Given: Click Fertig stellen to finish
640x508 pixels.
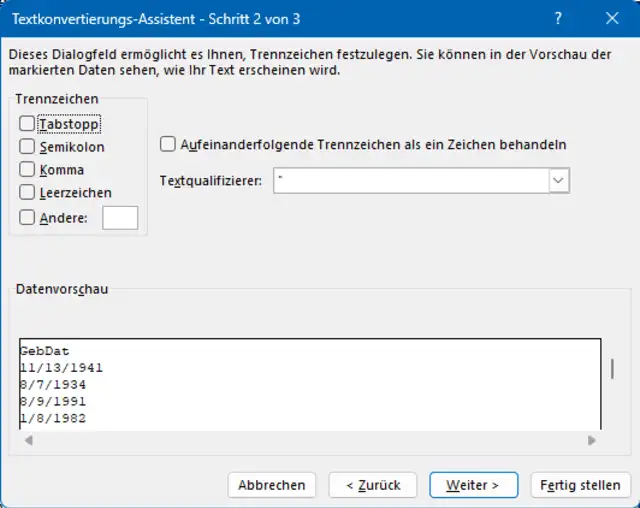Looking at the screenshot, I should click(580, 485).
